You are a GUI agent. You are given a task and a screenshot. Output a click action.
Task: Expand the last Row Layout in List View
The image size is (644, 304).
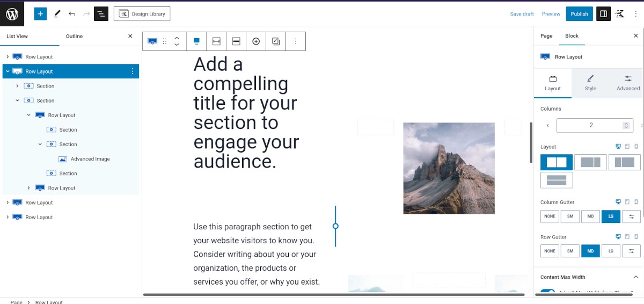coord(8,217)
